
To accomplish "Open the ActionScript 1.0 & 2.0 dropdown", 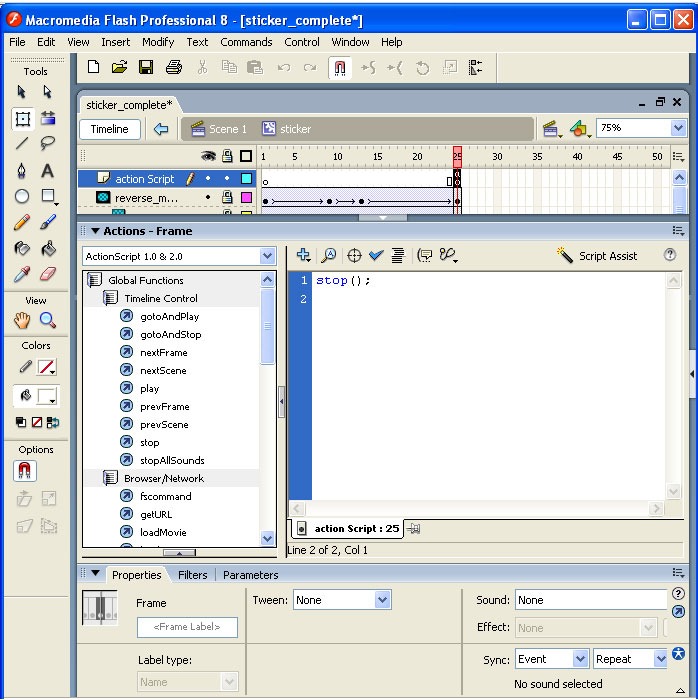I will (x=267, y=256).
